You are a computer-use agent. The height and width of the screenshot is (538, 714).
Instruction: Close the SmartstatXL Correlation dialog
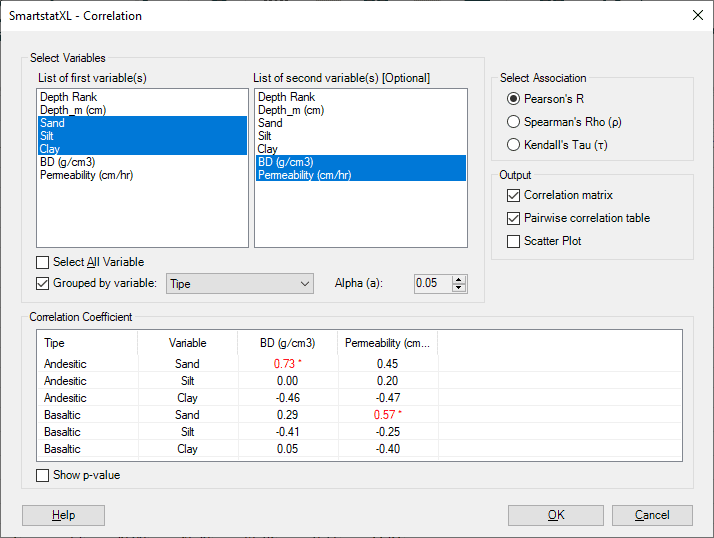click(x=696, y=15)
